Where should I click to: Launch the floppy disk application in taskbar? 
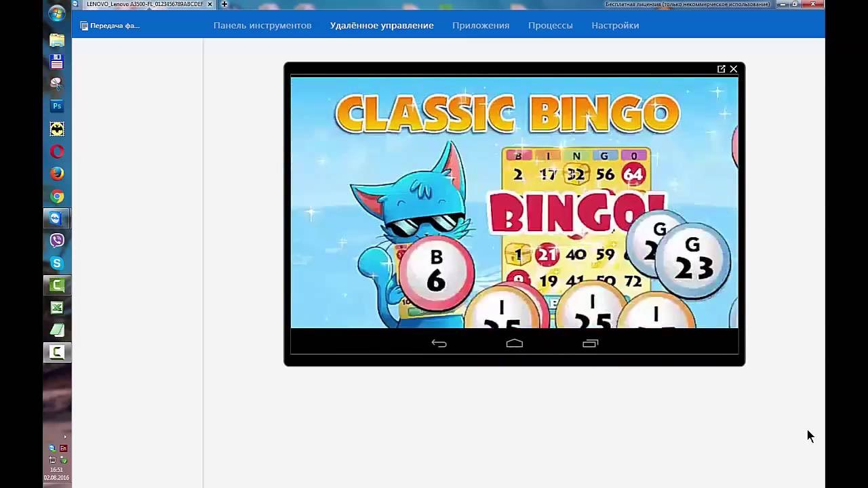pos(57,62)
